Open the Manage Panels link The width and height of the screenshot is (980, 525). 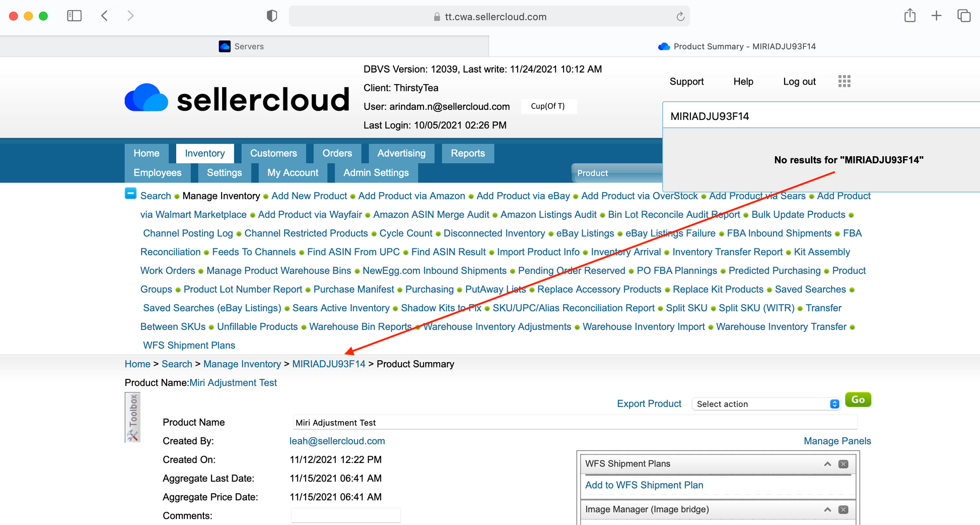tap(837, 441)
